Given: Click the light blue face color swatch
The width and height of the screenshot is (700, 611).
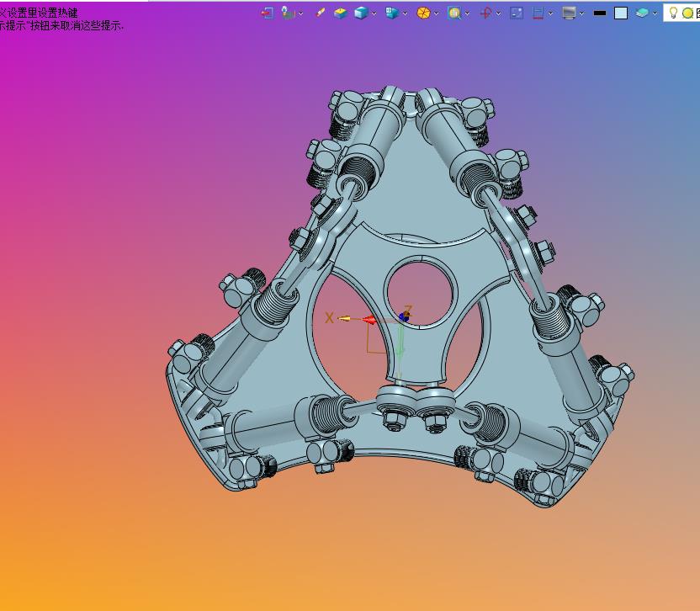Looking at the screenshot, I should pos(621,13).
